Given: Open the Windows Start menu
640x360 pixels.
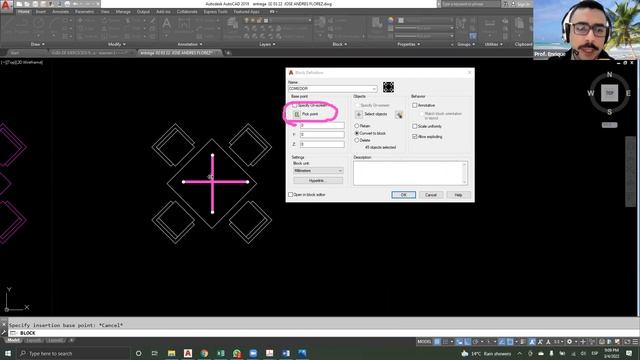Looking at the screenshot, I should coord(7,353).
